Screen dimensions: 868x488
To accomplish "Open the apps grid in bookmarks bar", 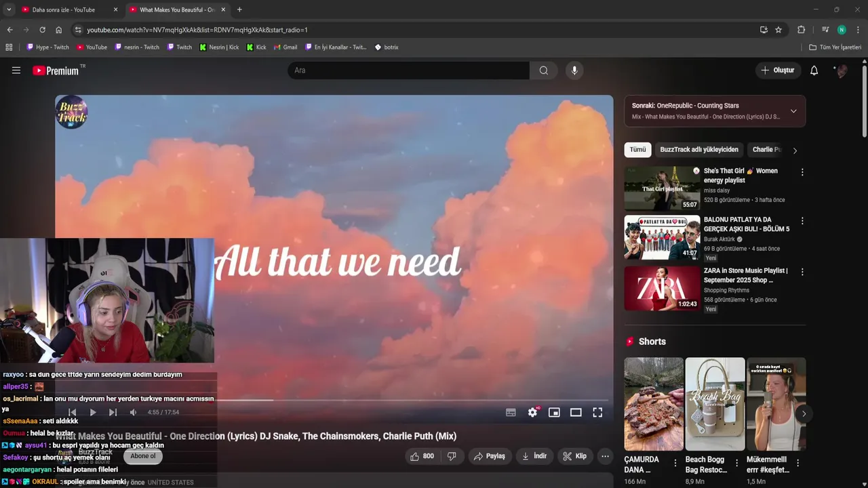I will click(x=9, y=47).
